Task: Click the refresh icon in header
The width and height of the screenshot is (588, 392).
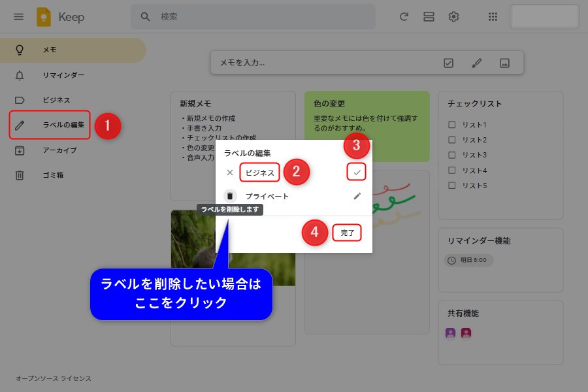Action: pos(404,17)
